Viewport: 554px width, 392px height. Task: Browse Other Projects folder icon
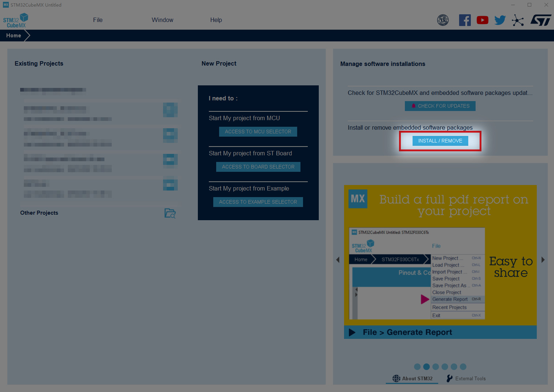point(170,213)
